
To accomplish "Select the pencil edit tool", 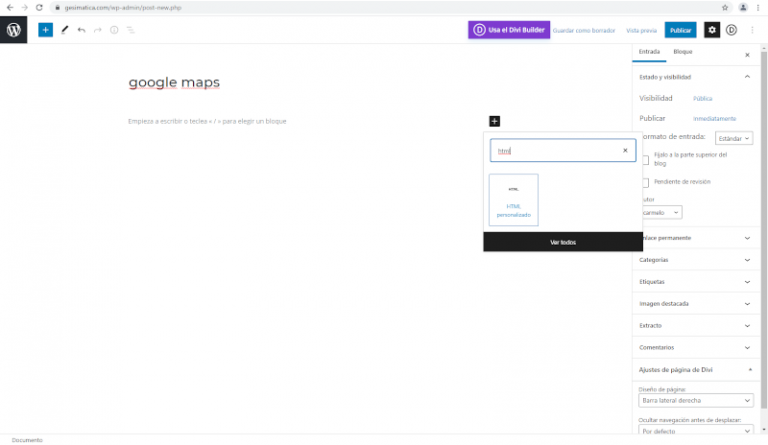I will pos(64,30).
